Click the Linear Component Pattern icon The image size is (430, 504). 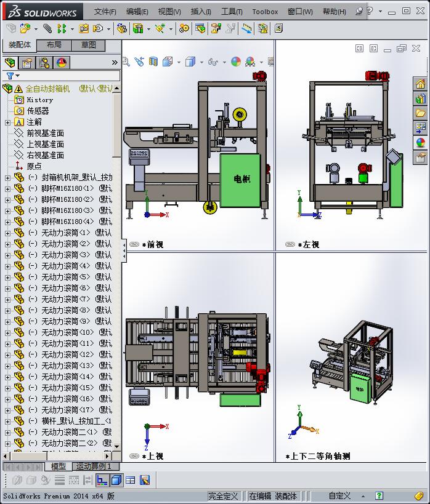point(62,28)
